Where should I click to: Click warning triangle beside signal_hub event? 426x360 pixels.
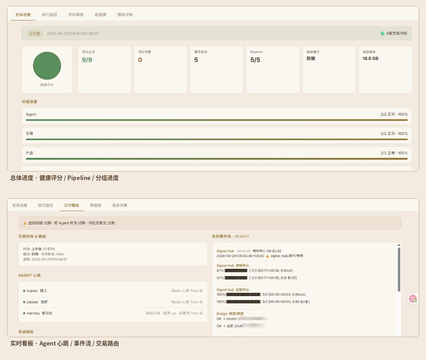(267, 256)
